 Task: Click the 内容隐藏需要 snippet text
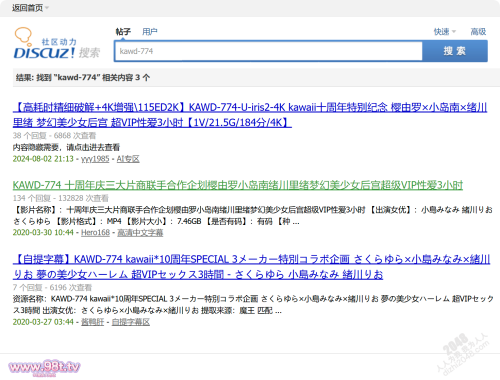(x=66, y=147)
